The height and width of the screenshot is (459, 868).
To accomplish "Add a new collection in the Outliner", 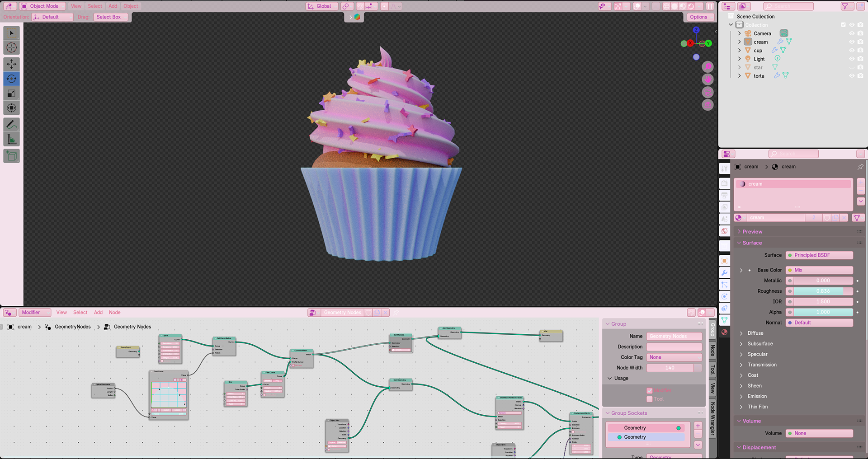I will click(861, 6).
